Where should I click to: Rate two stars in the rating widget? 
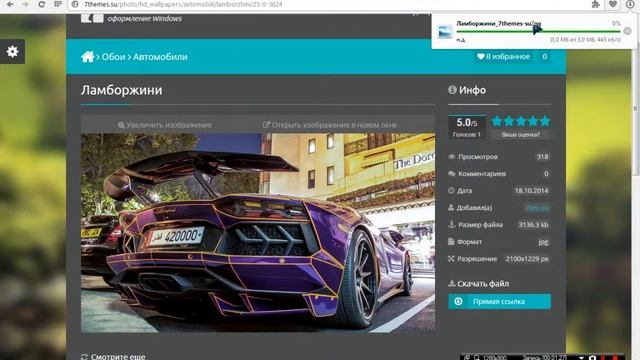tap(509, 121)
